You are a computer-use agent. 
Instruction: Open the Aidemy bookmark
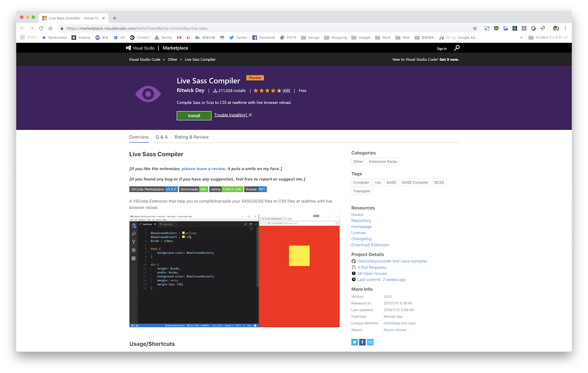81,37
